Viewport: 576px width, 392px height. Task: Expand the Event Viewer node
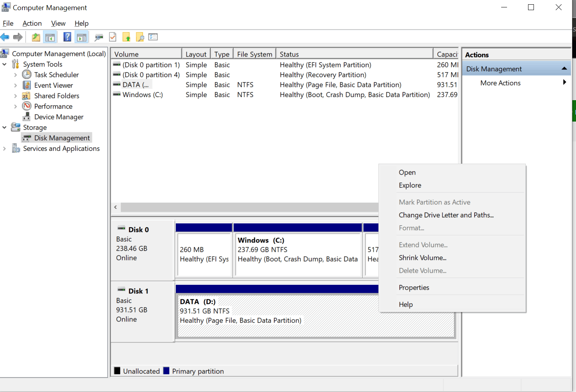15,85
